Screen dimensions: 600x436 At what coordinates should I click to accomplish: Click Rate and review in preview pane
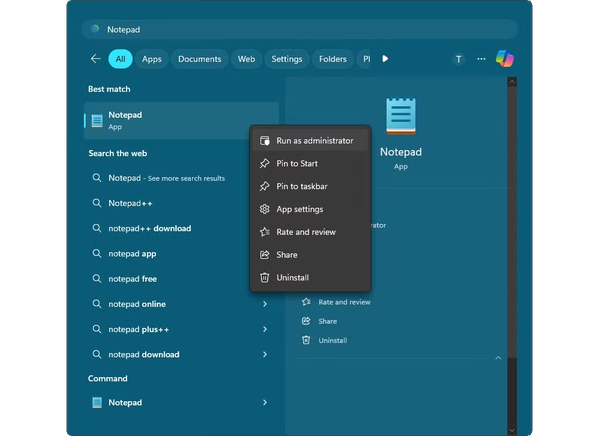[x=344, y=302]
